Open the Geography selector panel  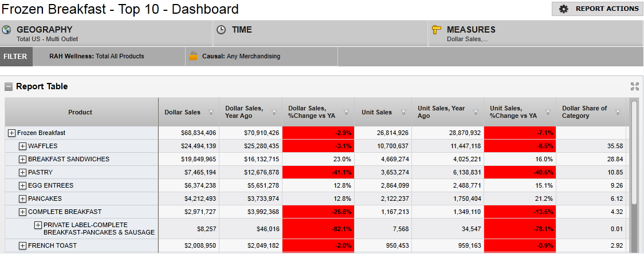click(x=107, y=33)
